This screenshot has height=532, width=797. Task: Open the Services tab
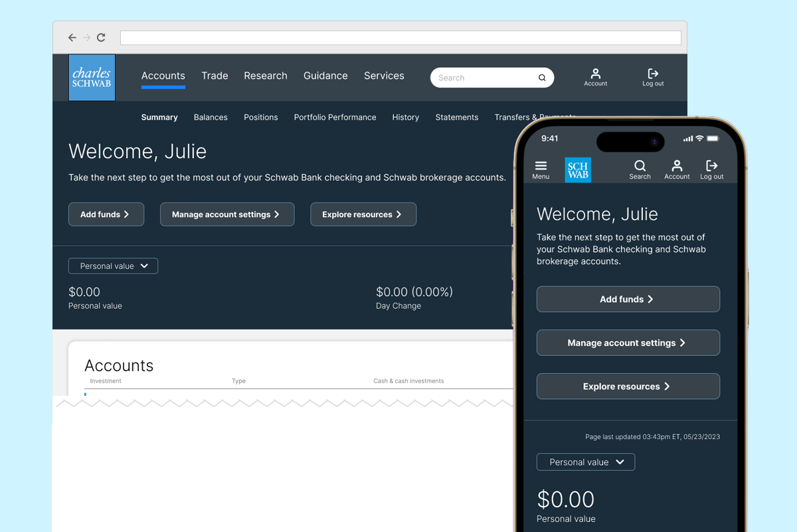click(x=384, y=76)
